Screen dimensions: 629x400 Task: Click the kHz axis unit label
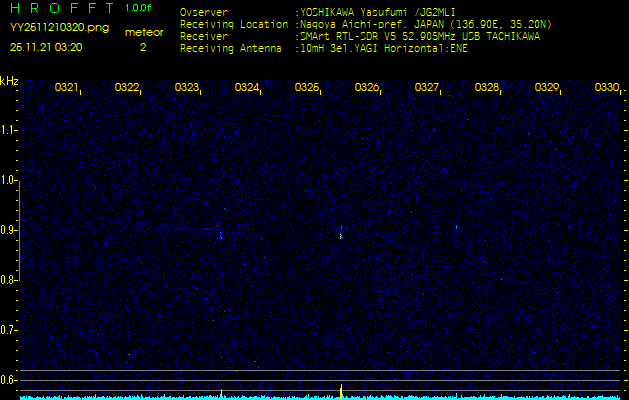(x=9, y=81)
